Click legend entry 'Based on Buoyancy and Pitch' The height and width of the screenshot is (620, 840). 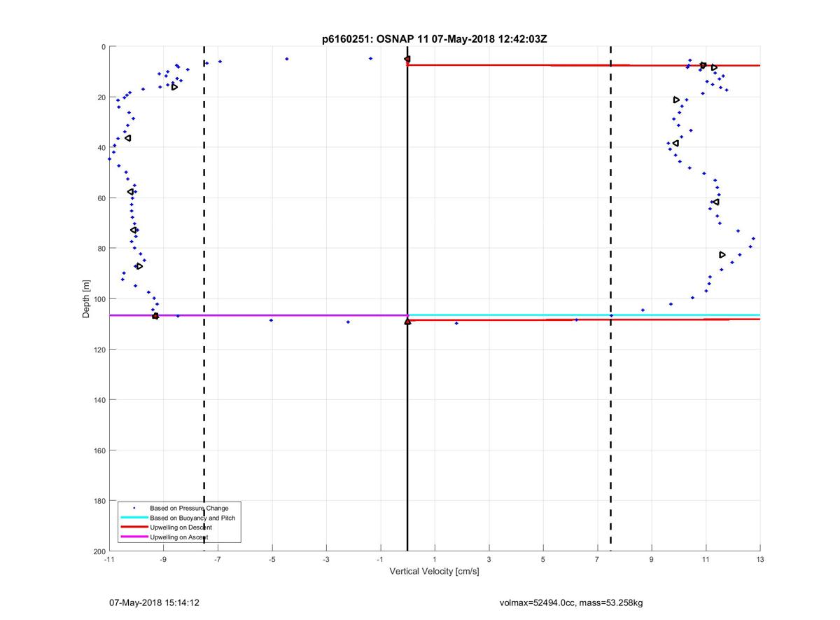click(x=192, y=518)
